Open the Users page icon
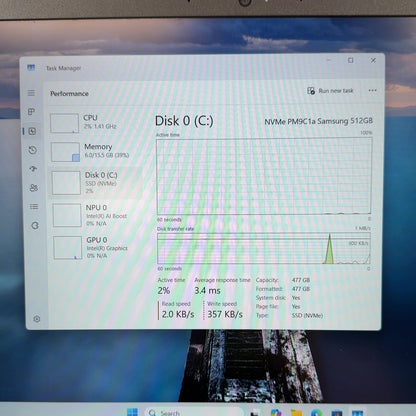The height and width of the screenshot is (416, 416). 34,188
